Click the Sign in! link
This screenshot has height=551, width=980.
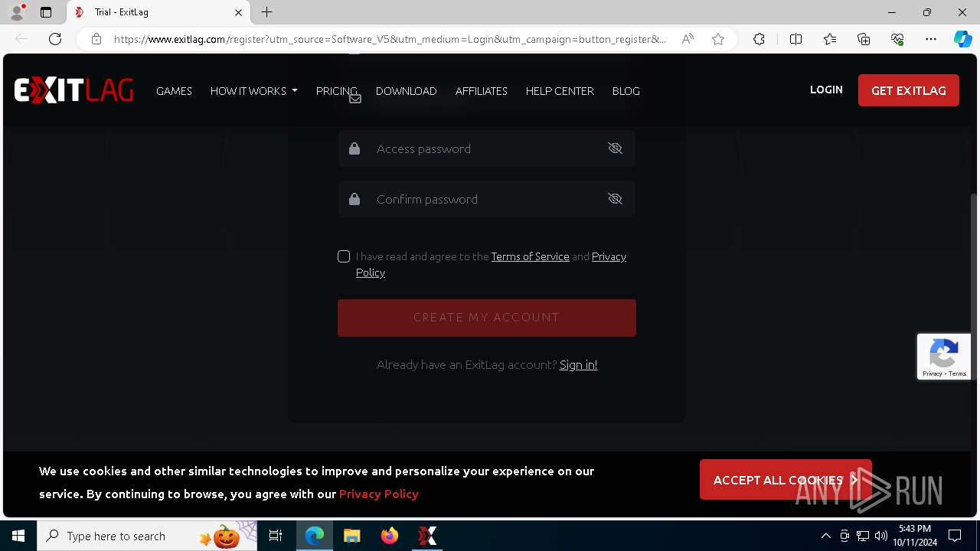[x=578, y=364]
